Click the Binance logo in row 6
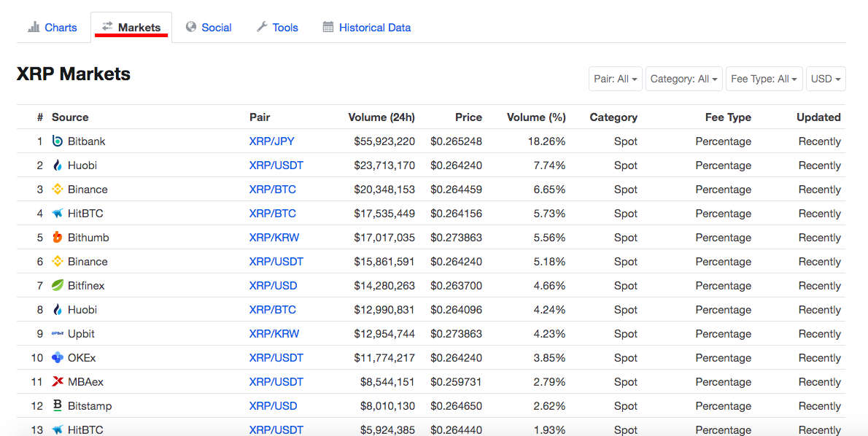Screen dimensions: 868x436 pyautogui.click(x=57, y=261)
